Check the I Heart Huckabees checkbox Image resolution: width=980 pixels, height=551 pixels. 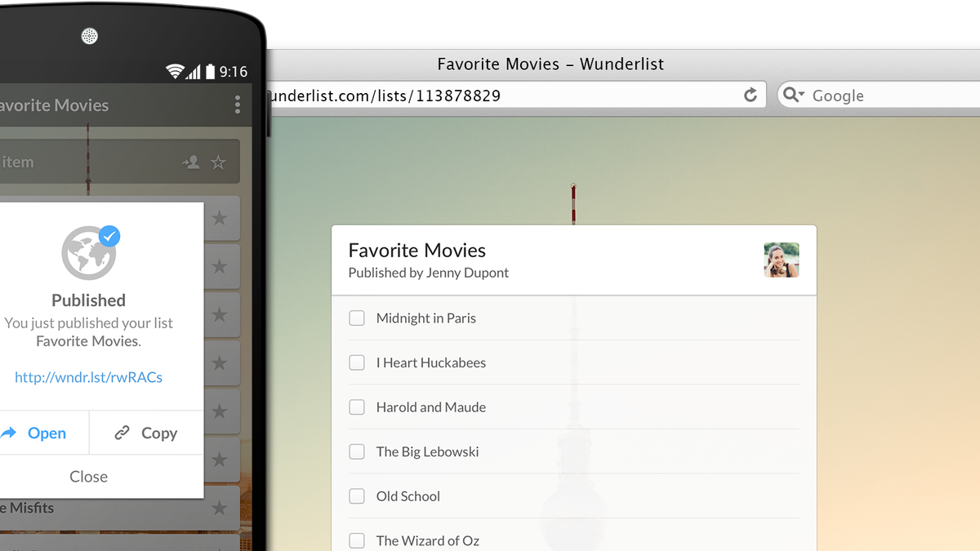357,362
